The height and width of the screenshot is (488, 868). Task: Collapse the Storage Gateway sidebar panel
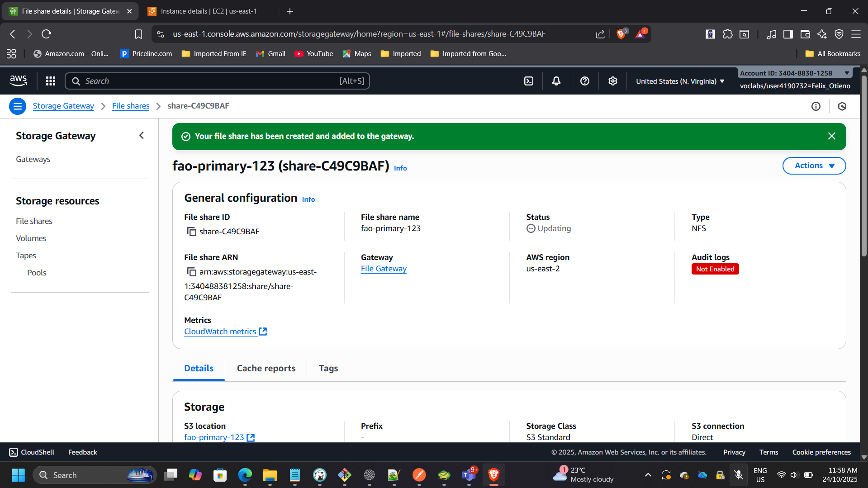(141, 135)
